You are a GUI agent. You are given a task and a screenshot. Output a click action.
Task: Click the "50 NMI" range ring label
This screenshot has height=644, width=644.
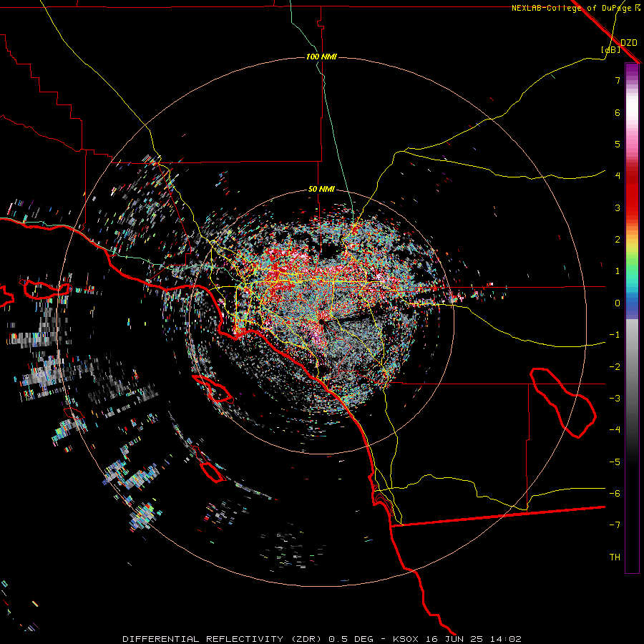pos(321,190)
